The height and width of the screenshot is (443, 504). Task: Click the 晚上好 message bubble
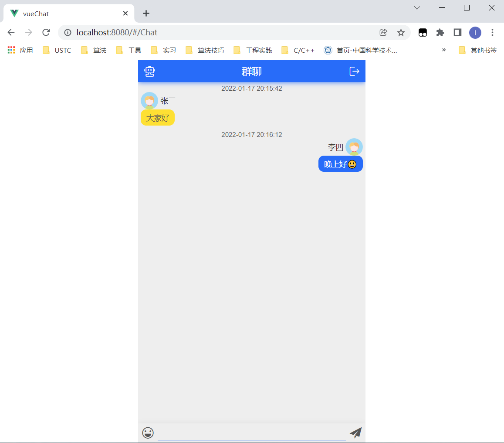[x=340, y=164]
